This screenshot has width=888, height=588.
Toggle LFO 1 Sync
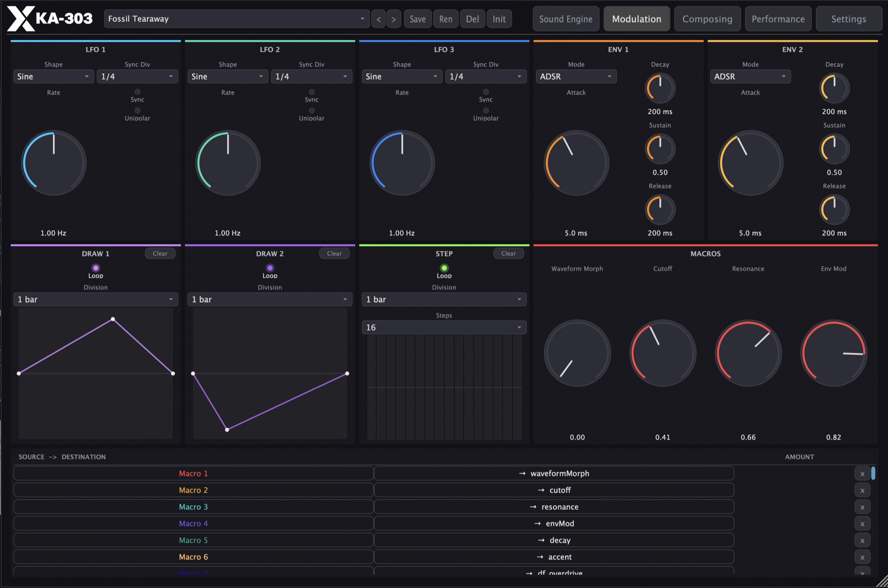[137, 92]
